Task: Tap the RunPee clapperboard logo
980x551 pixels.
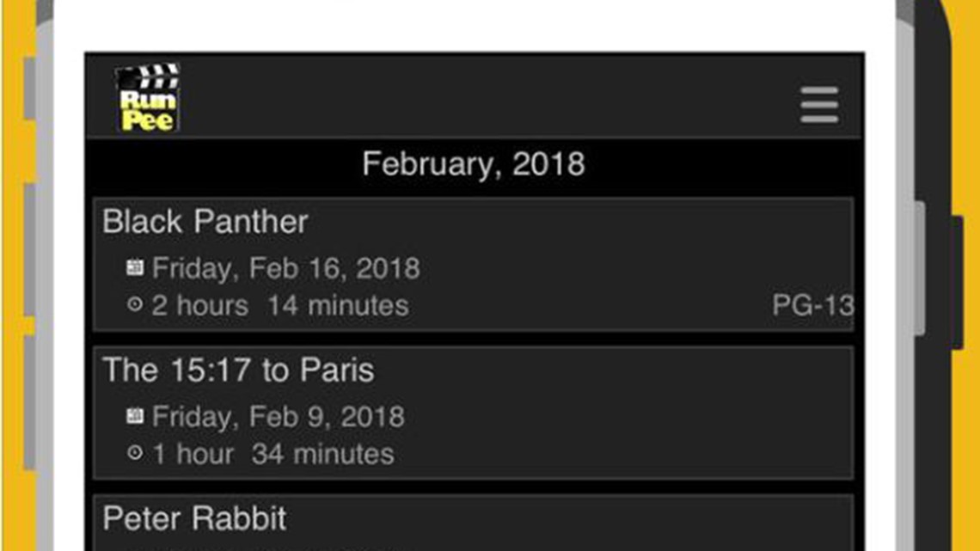Action: pos(148,97)
